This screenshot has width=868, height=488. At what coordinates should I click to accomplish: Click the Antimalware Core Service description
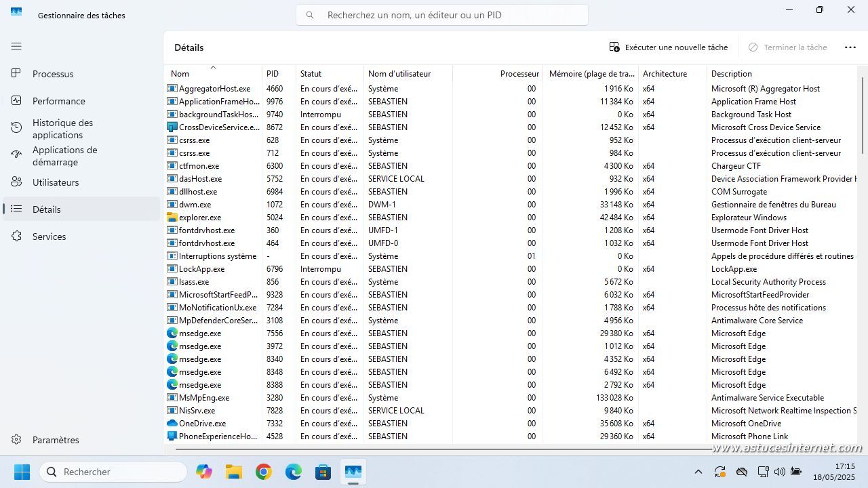pos(757,321)
